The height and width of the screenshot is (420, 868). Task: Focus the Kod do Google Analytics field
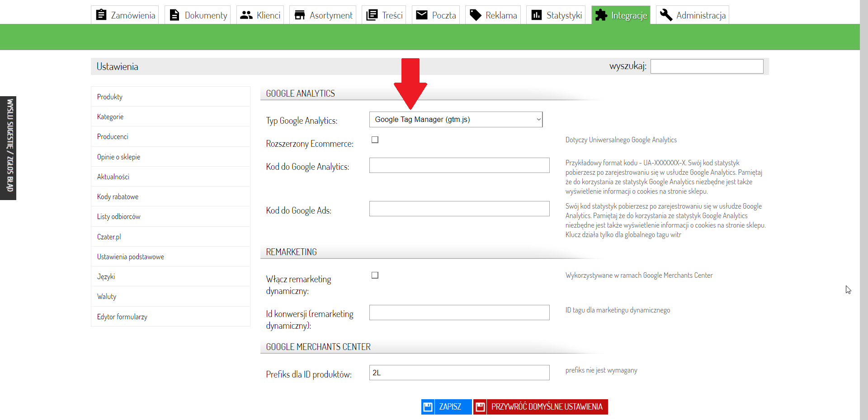(459, 165)
